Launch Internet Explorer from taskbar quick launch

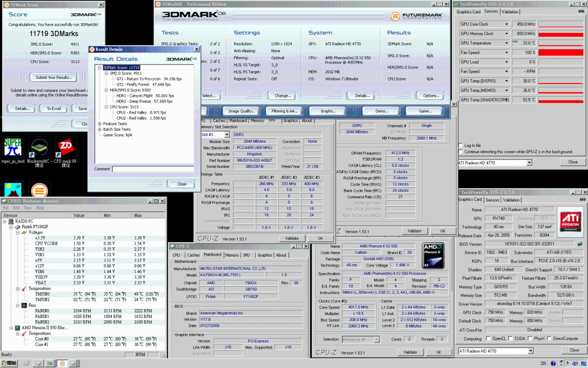pos(26,364)
